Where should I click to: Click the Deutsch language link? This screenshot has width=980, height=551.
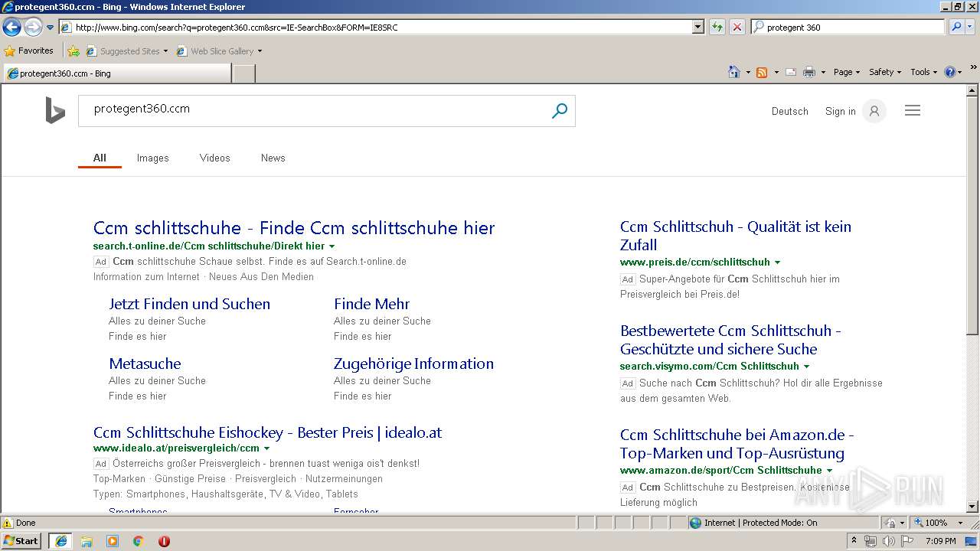(789, 112)
